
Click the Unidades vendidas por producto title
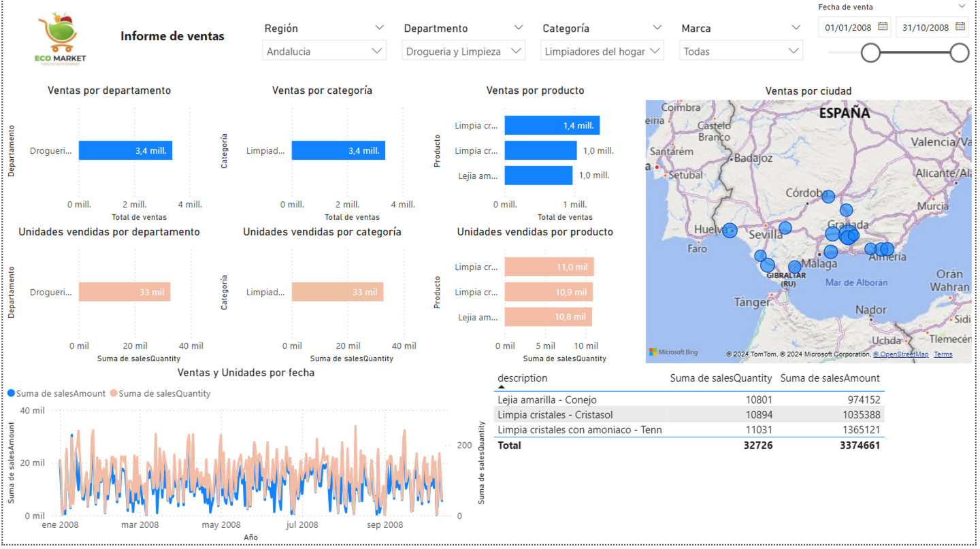(x=535, y=232)
